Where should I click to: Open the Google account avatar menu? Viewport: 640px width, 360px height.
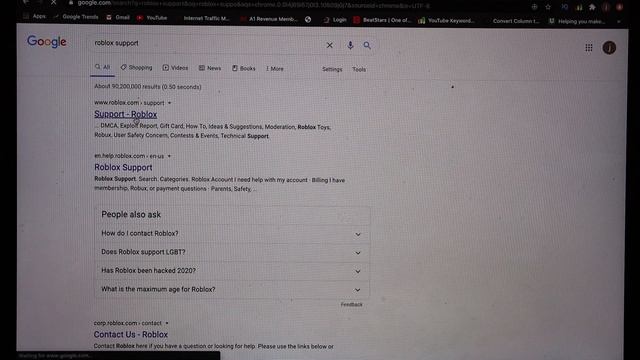click(x=609, y=48)
